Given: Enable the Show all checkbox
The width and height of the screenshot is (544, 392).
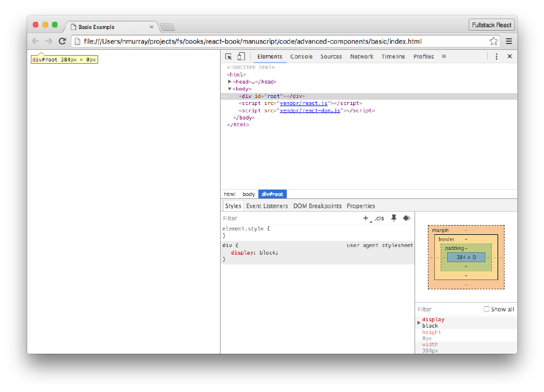Looking at the screenshot, I should point(487,309).
